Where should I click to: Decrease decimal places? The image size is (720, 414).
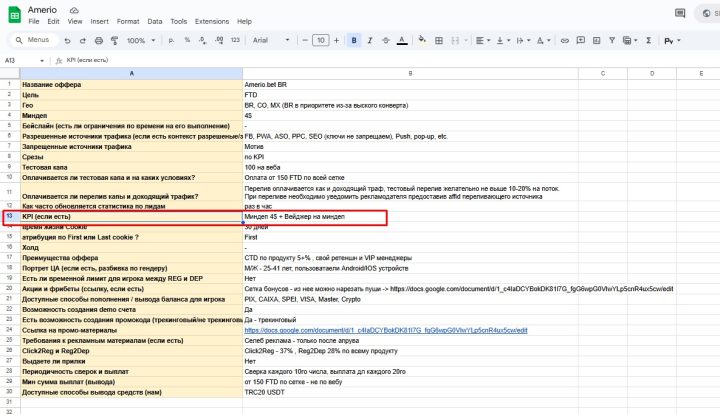[x=202, y=40]
